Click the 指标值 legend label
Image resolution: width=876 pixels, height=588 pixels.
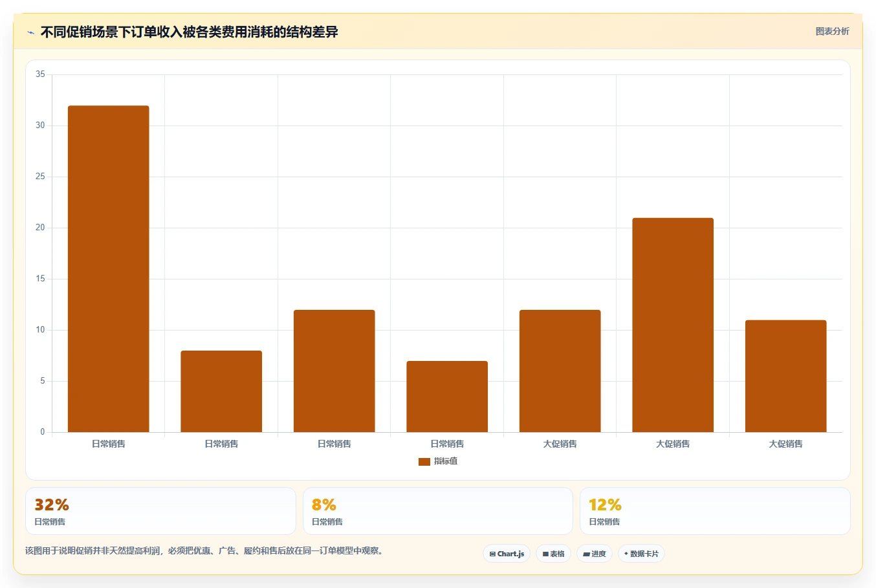446,461
